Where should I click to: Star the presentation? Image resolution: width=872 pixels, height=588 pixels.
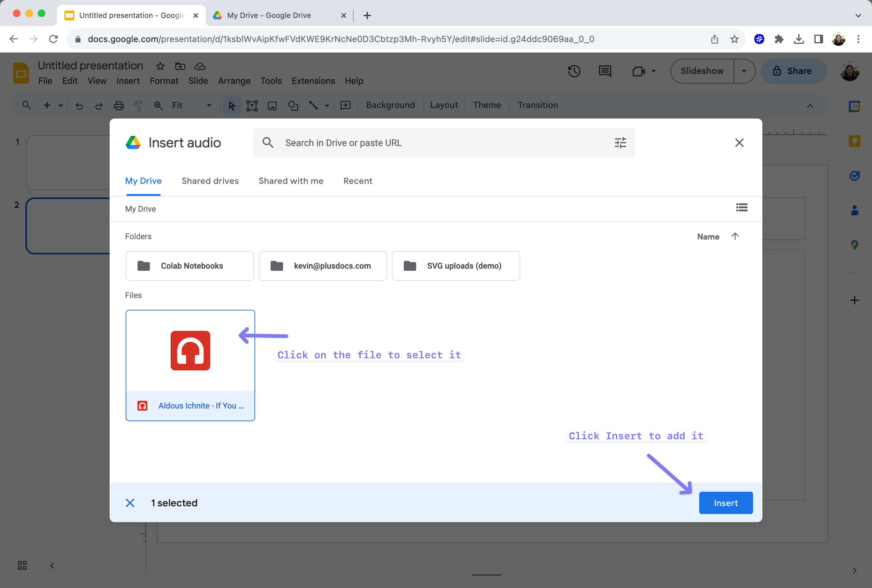[160, 66]
